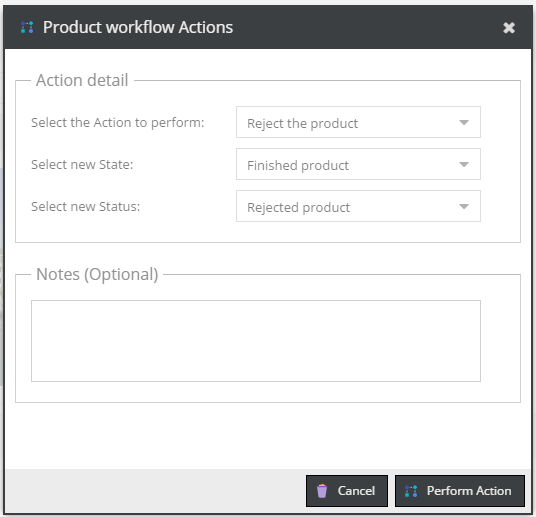Click the 'Action detail' fieldset heading
This screenshot has width=536, height=517.
click(82, 80)
